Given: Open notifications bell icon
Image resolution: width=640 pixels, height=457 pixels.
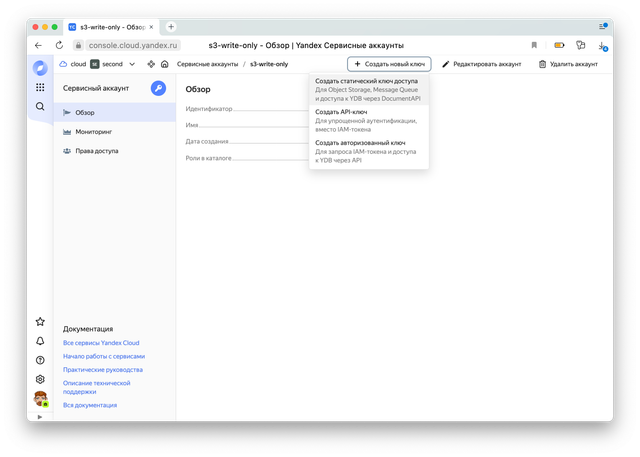Looking at the screenshot, I should click(x=40, y=341).
